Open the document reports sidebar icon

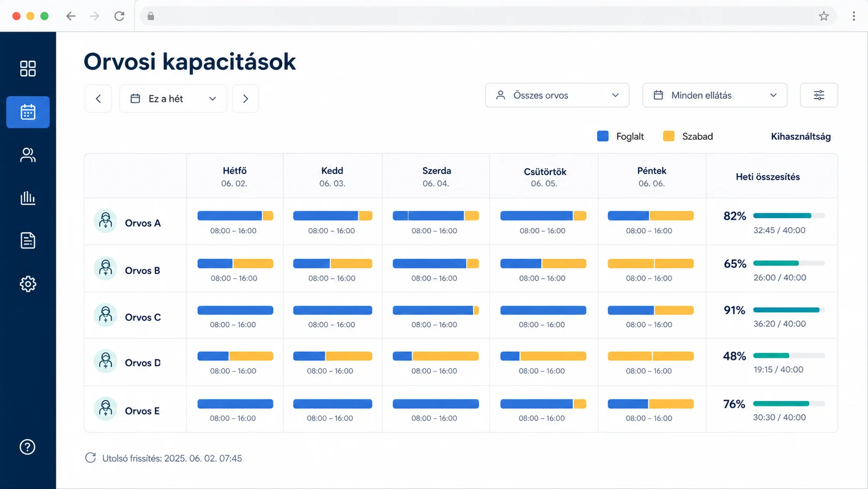click(x=28, y=241)
